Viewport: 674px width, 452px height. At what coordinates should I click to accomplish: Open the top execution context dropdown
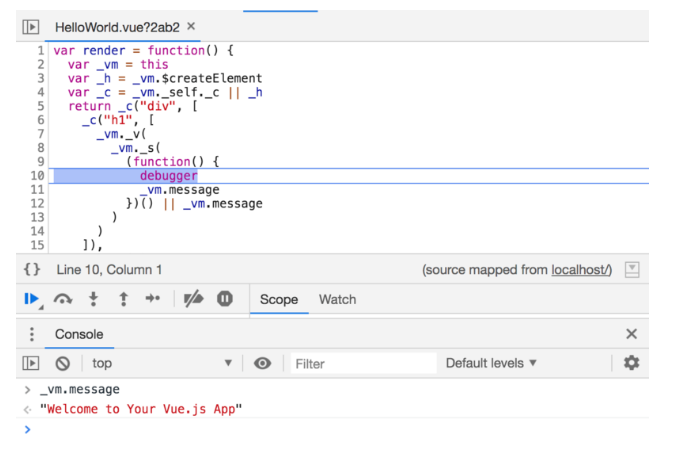pos(162,364)
